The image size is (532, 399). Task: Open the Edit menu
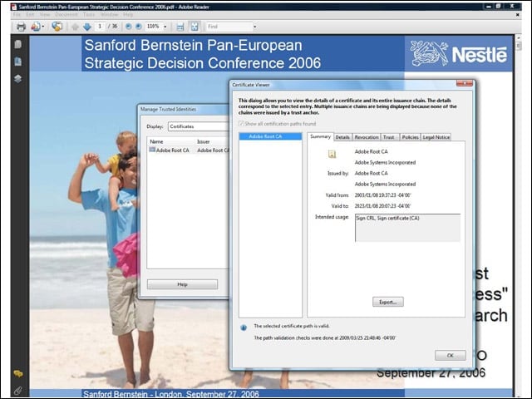(x=30, y=15)
